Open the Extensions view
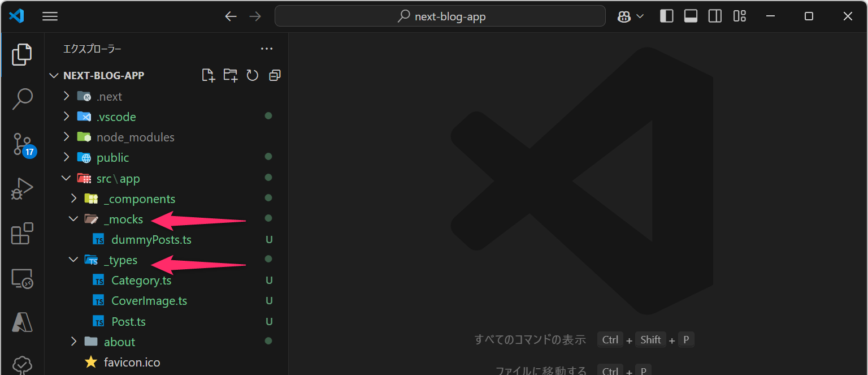This screenshot has height=375, width=868. point(22,234)
